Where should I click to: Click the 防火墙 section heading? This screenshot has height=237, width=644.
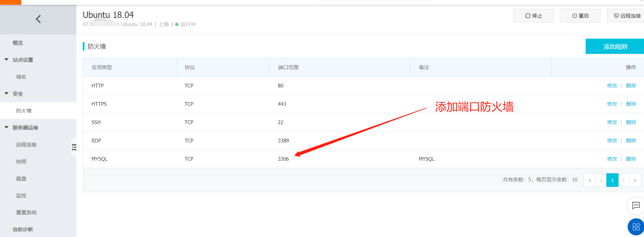point(97,46)
